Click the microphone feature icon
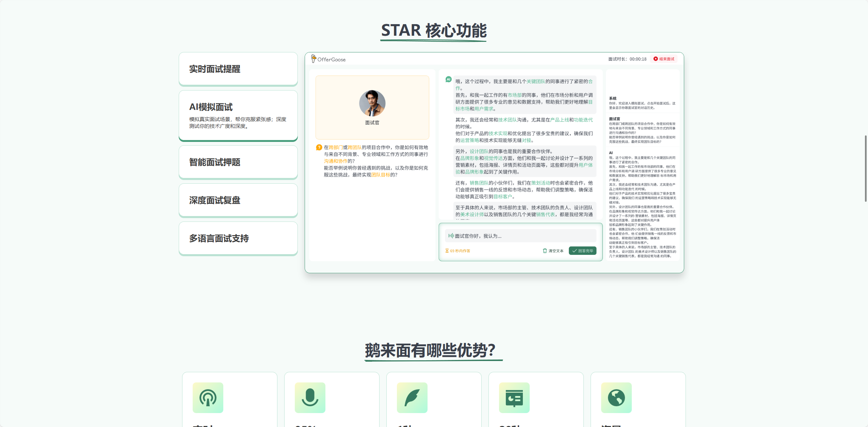 (310, 398)
